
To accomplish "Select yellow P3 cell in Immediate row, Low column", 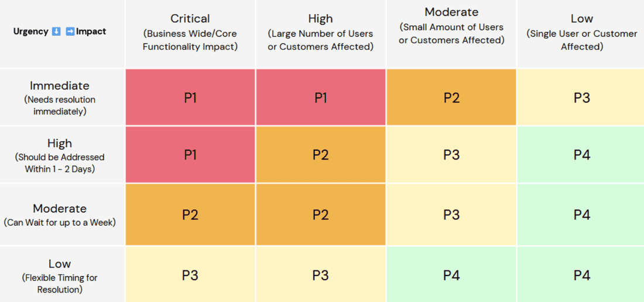I will (581, 97).
